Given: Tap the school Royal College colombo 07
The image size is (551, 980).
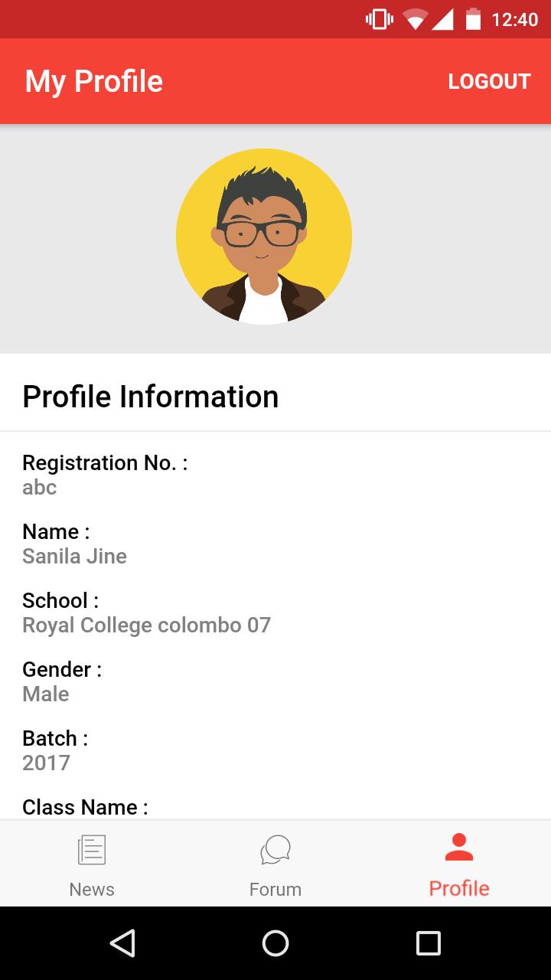Looking at the screenshot, I should point(147,626).
